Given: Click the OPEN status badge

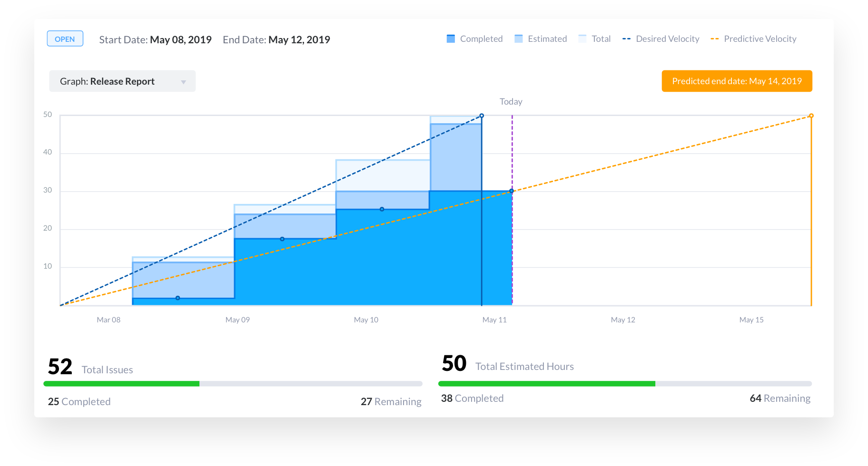Looking at the screenshot, I should coord(65,39).
